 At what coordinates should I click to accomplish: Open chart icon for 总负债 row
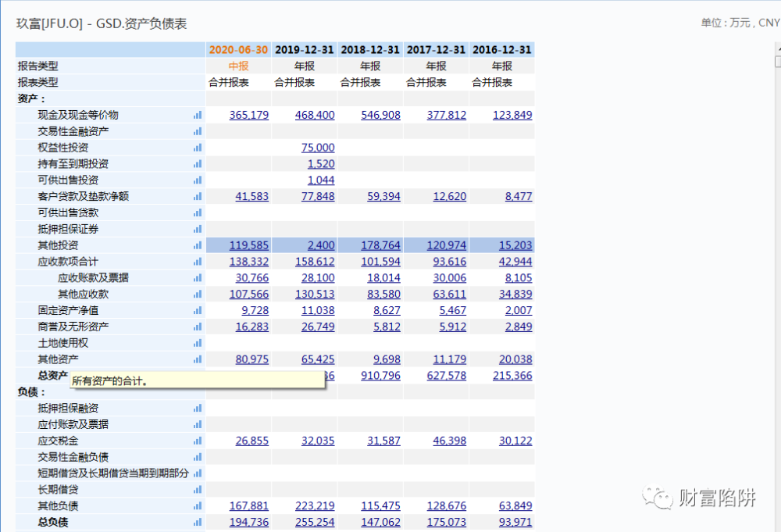click(x=198, y=523)
